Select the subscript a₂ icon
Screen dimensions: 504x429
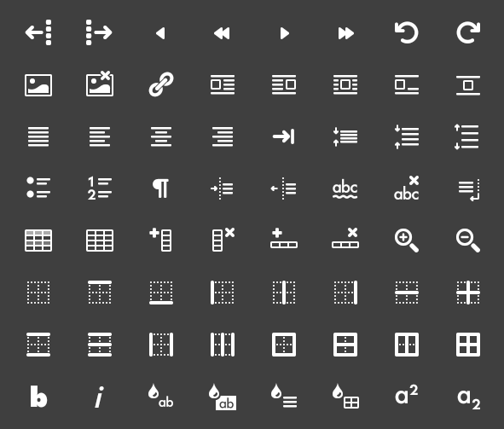pyautogui.click(x=469, y=399)
